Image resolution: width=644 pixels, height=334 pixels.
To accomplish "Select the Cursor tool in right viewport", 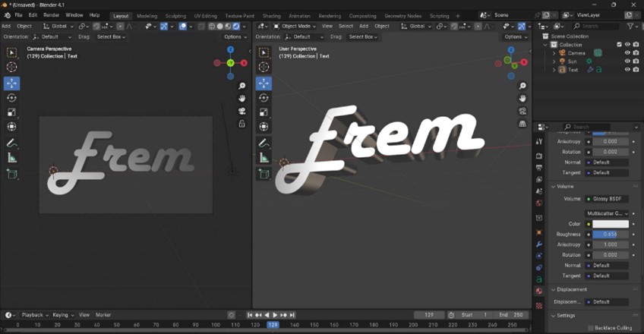I will (x=264, y=68).
